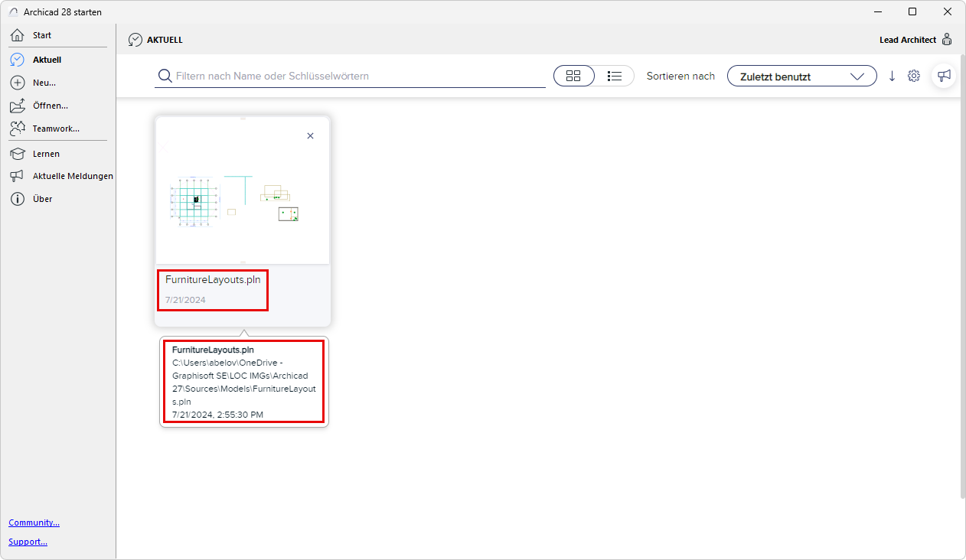Click the Archicad logo in title bar
966x560 pixels.
click(x=13, y=12)
